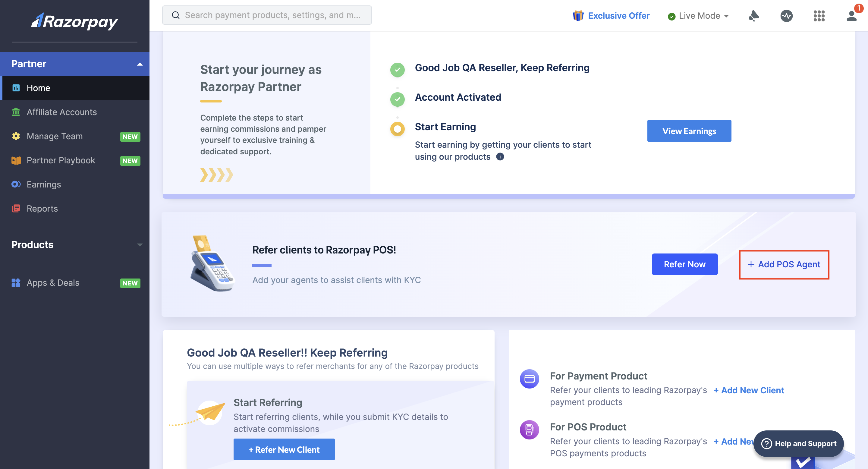Open notification bell icon
The height and width of the screenshot is (469, 868).
click(754, 16)
